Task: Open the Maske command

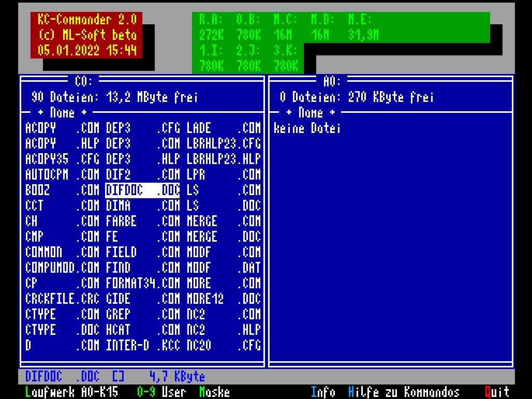Action: click(214, 392)
